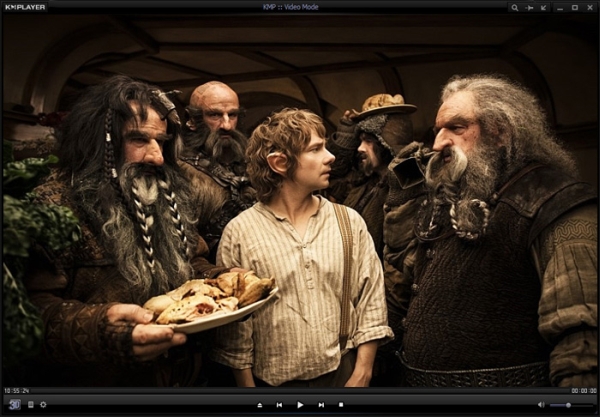This screenshot has width=600, height=417.
Task: Click the compact mode arrow icon
Action: pos(544,7)
